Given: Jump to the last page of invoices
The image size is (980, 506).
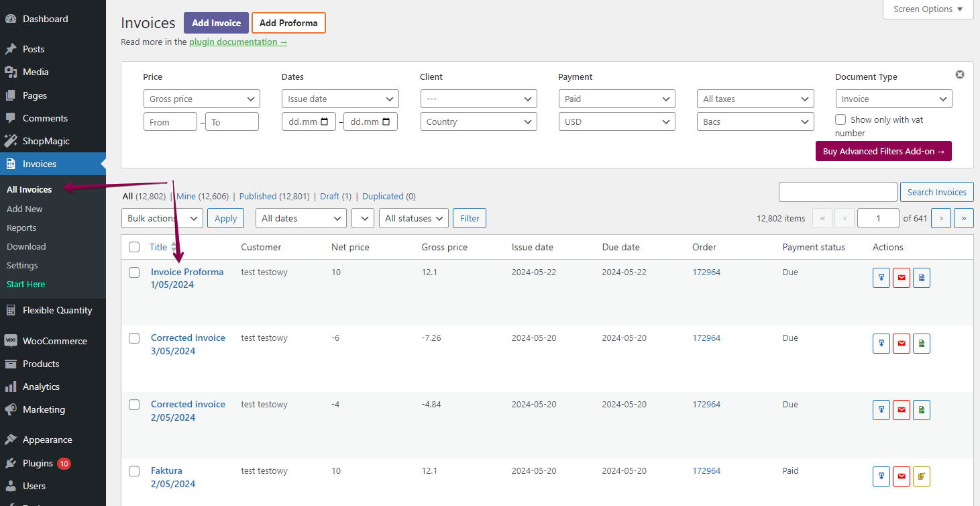Looking at the screenshot, I should (964, 218).
